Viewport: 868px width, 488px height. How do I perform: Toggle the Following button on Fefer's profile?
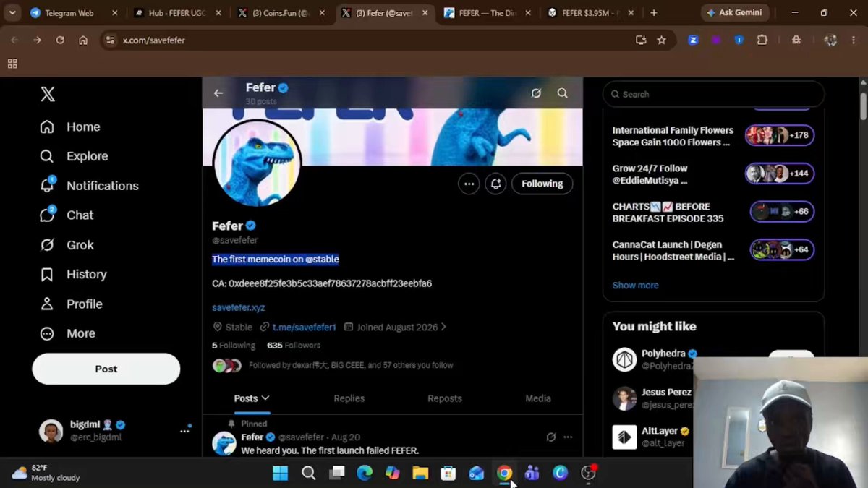542,184
